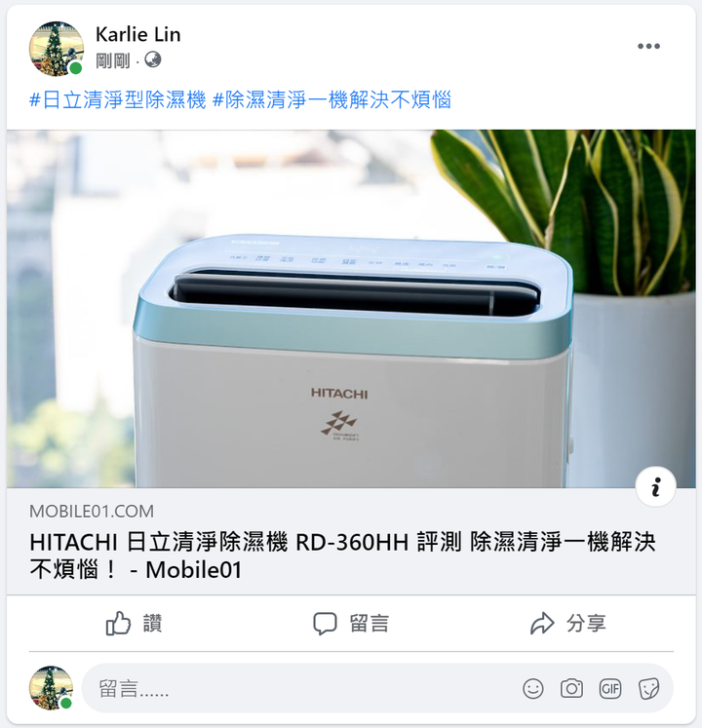The image size is (702, 728).
Task: Click the info icon on the link preview
Action: (x=655, y=486)
